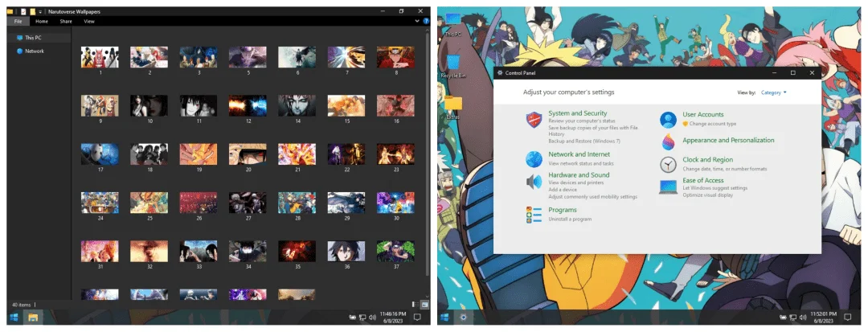The image size is (868, 332).
Task: Click the System and Security shield icon
Action: click(534, 120)
